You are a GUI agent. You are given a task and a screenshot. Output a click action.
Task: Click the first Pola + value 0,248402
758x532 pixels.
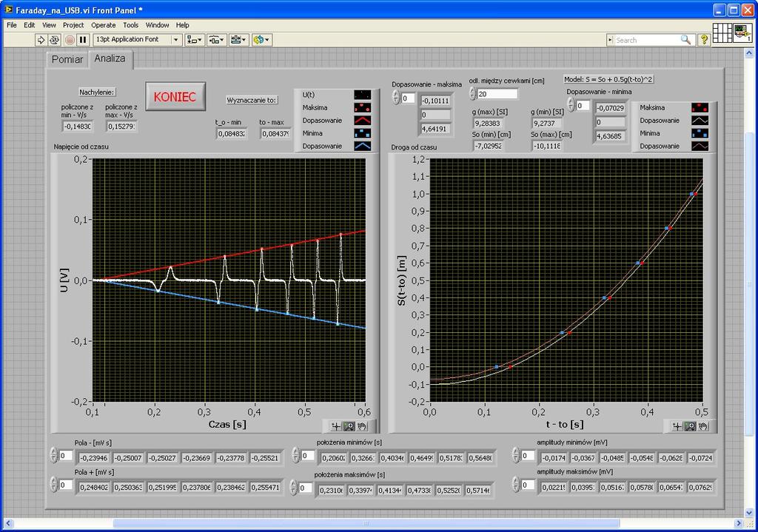(x=94, y=488)
